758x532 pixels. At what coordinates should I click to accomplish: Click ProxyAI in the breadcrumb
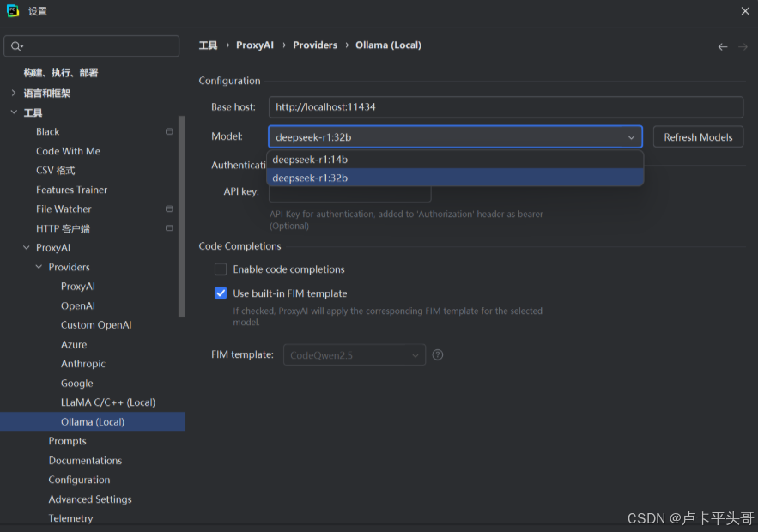tap(255, 45)
